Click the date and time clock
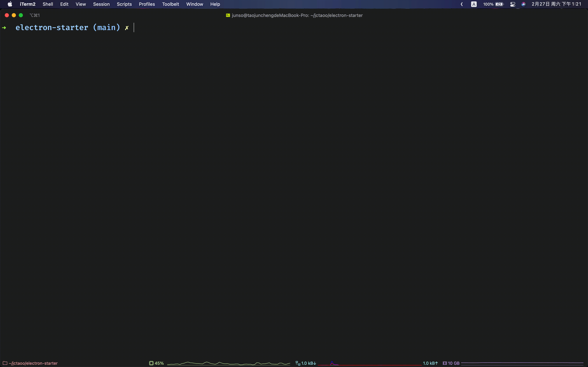This screenshot has height=367, width=588. coord(556,4)
